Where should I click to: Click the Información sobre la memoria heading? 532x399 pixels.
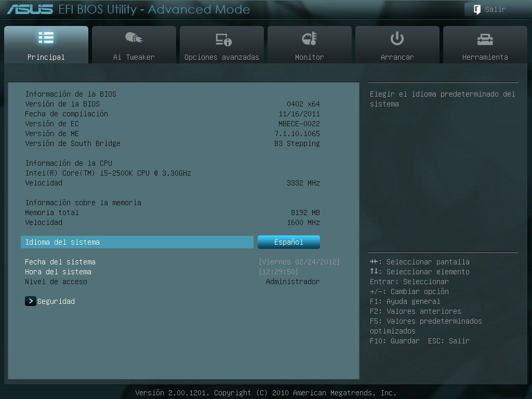click(83, 203)
